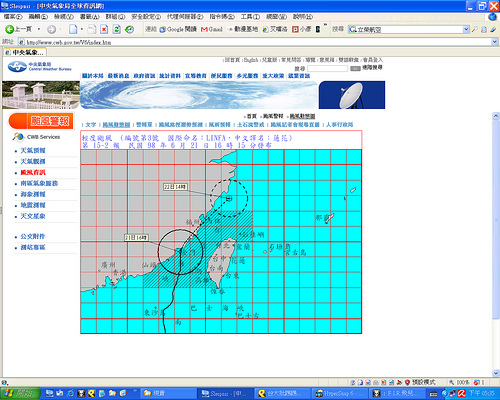The image size is (500, 400).
Task: Click the grey search submit button on website
Action: (355, 68)
